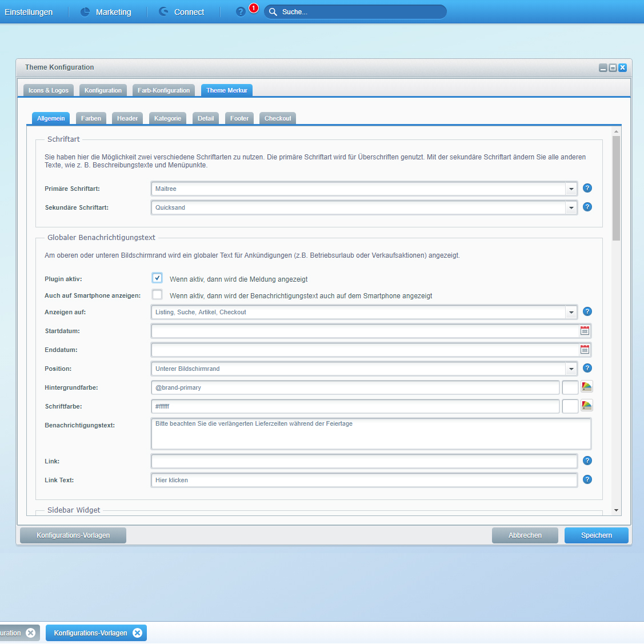Close the Konfigurations-Vorlagen taskbar item
The height and width of the screenshot is (644, 644).
137,633
